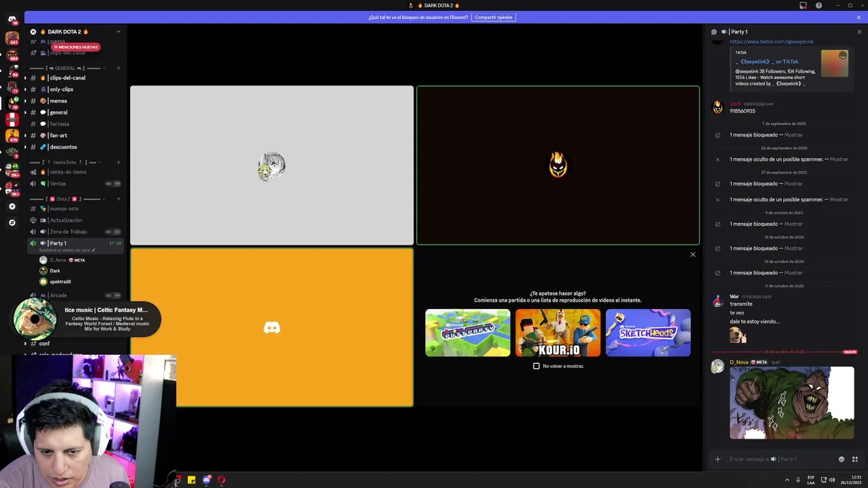Open the Discord help icon in title bar
Image resolution: width=868 pixels, height=488 pixels.
[x=818, y=5]
